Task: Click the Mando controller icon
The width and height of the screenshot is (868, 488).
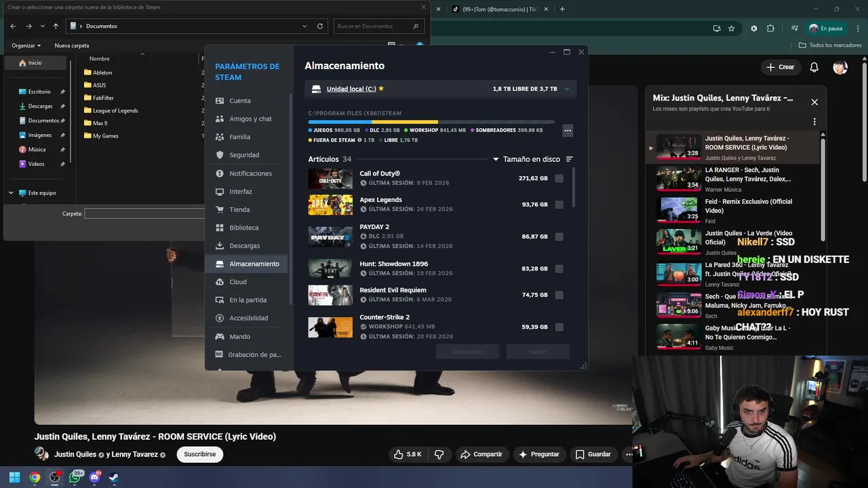Action: coord(219,336)
